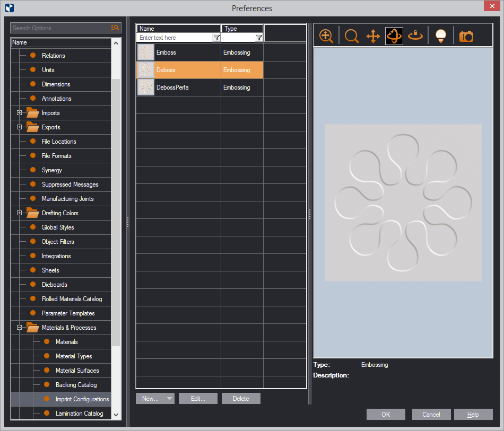Click the Edit... button
The width and height of the screenshot is (504, 431).
click(x=198, y=399)
